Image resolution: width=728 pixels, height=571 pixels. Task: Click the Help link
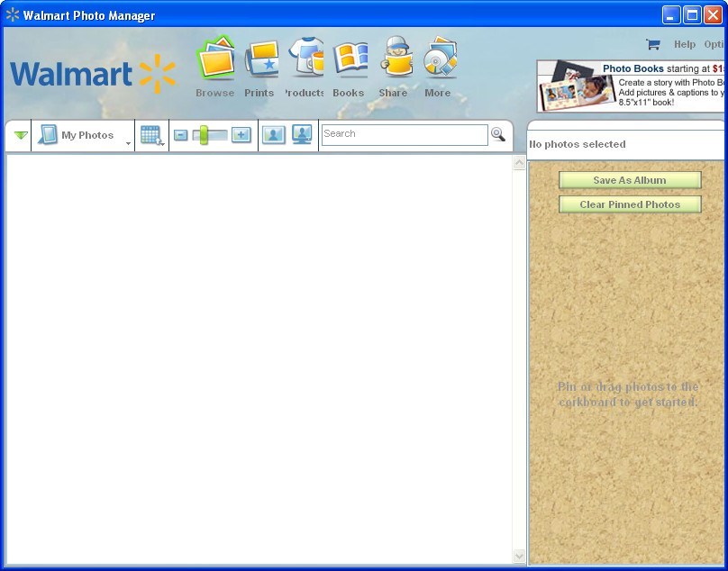(685, 44)
